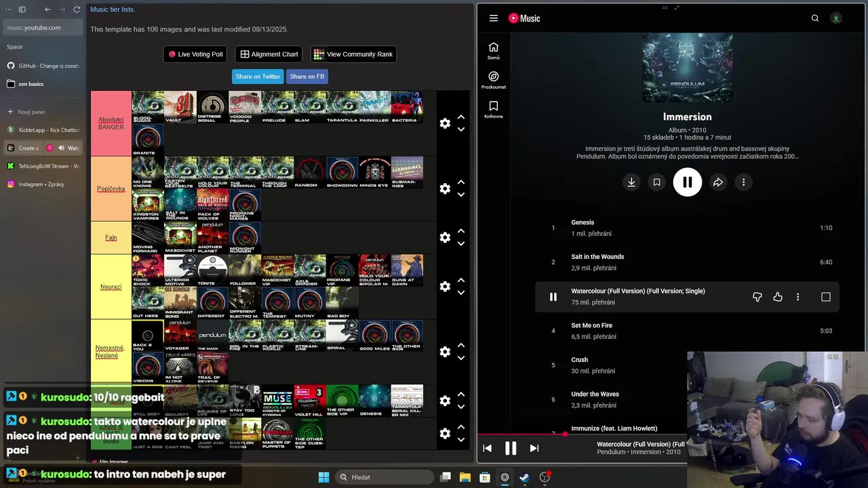Select Painkiller cover in top tier
This screenshot has width=868, height=488.
374,107
